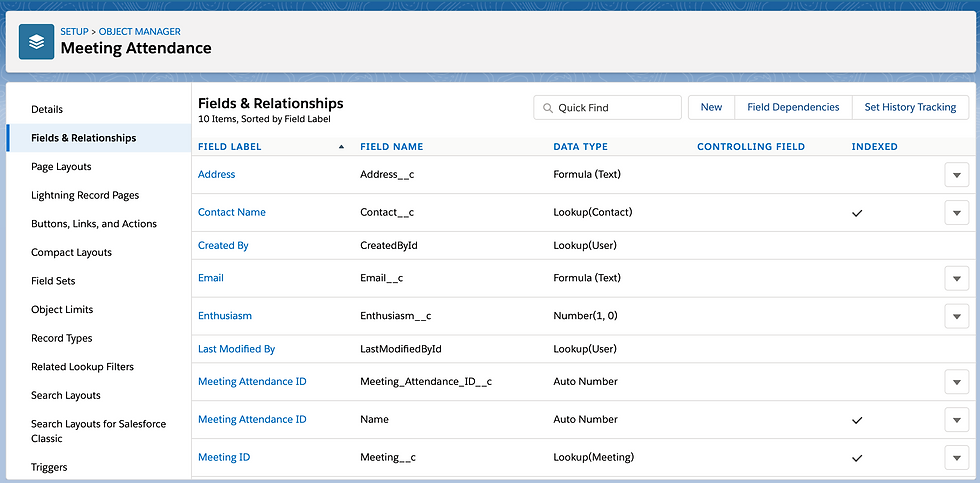
Task: Click the OBJECT MANAGER breadcrumb link
Action: pos(140,31)
